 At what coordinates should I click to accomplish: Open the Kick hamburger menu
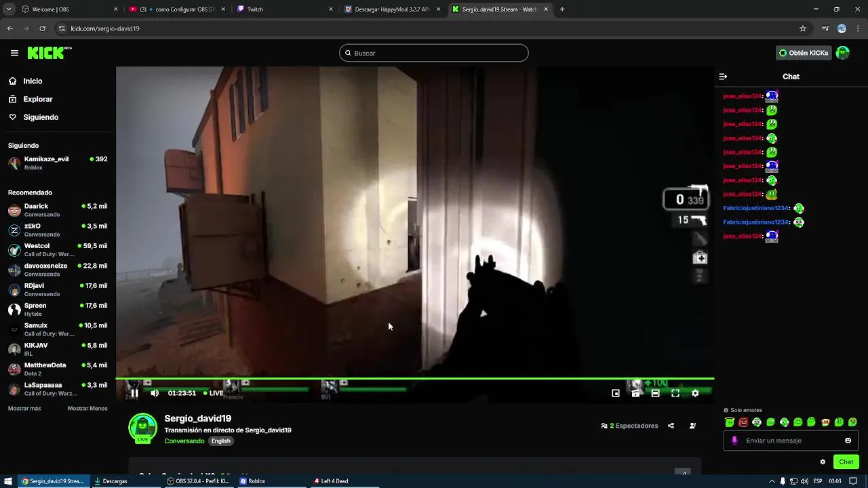(x=14, y=53)
